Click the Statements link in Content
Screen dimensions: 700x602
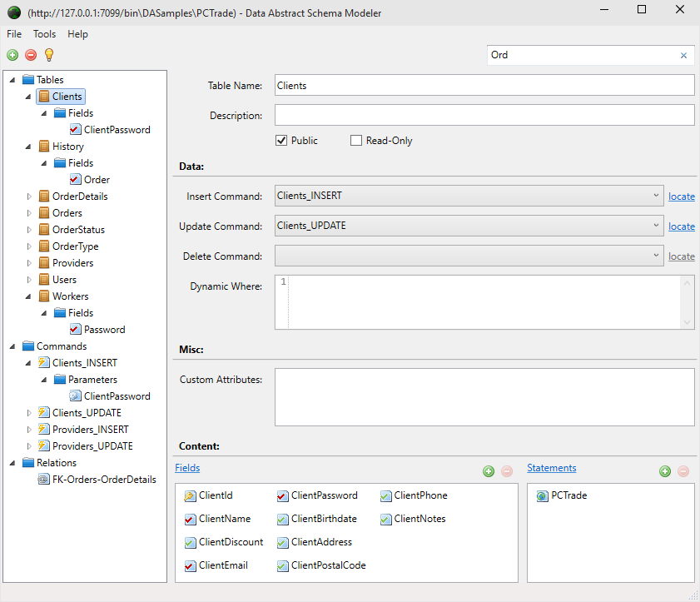tap(552, 468)
